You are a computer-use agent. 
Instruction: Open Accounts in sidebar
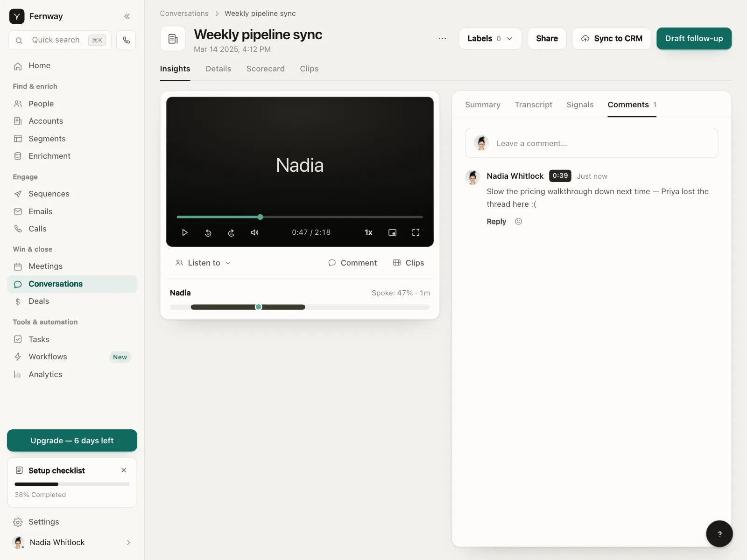coord(72,121)
